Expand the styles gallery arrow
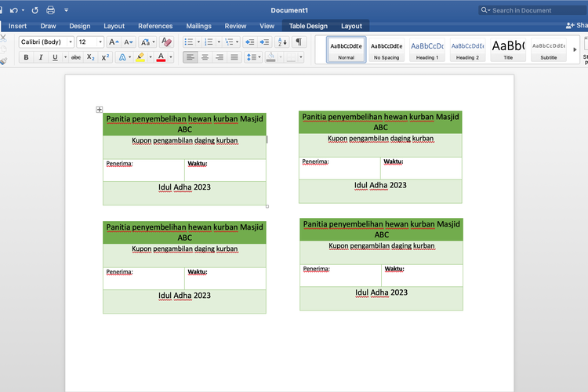Screen dimensions: 588x392 (x=575, y=49)
